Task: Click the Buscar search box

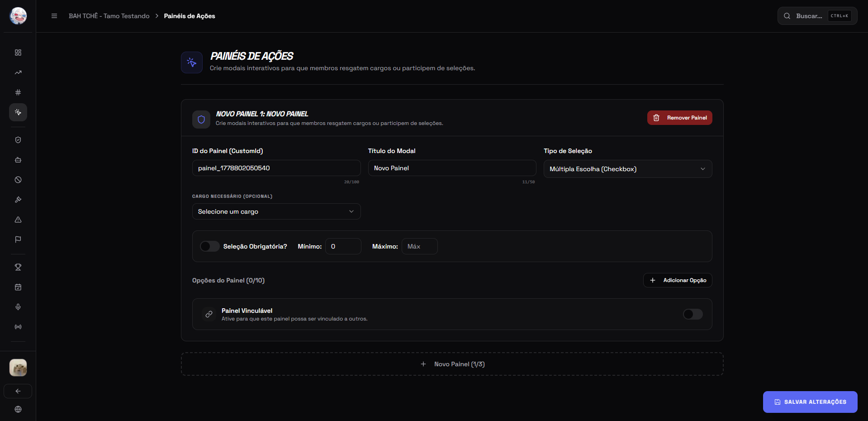Action: click(817, 16)
